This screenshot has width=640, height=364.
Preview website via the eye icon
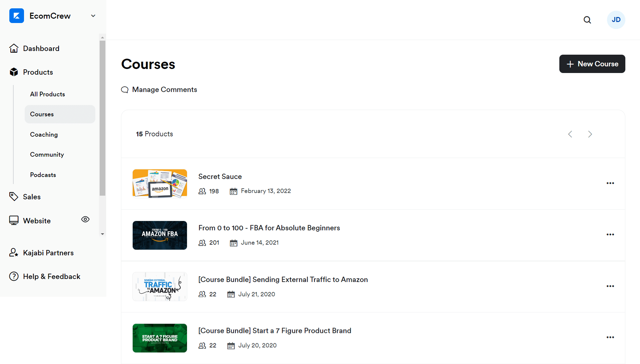point(85,219)
